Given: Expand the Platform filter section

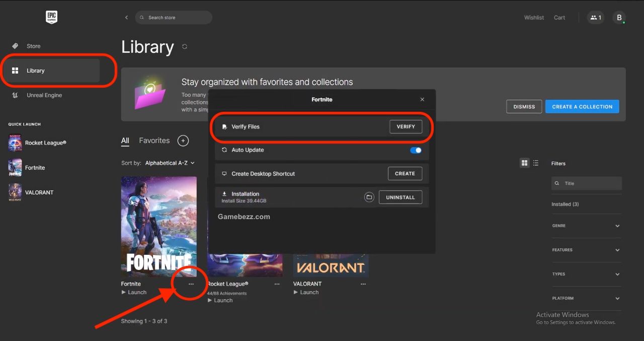Looking at the screenshot, I should 586,298.
